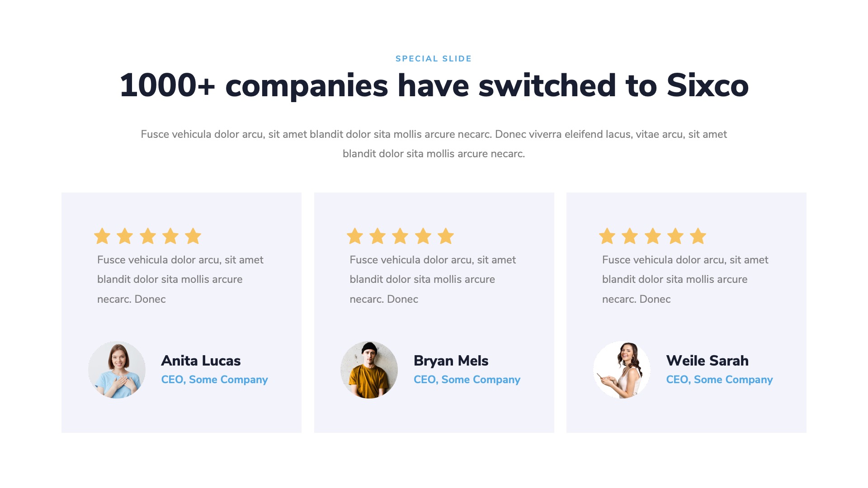Image resolution: width=868 pixels, height=488 pixels.
Task: Click fifth star in Weile Sarah card
Action: click(x=698, y=236)
